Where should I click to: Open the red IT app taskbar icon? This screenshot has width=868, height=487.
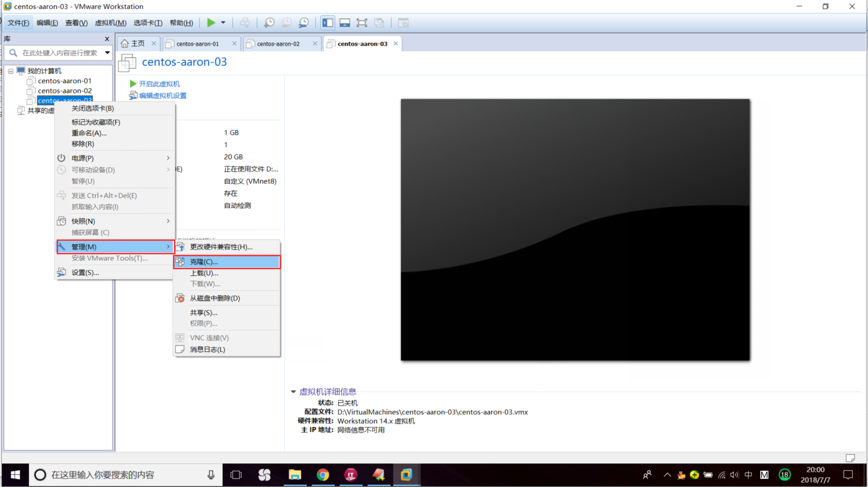(351, 475)
